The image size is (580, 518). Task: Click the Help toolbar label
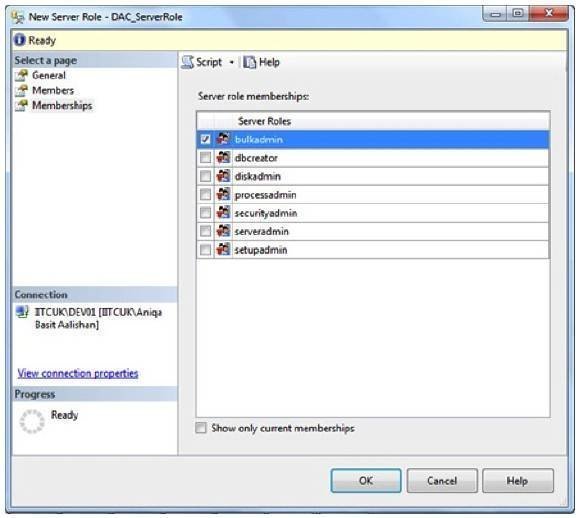pyautogui.click(x=269, y=62)
